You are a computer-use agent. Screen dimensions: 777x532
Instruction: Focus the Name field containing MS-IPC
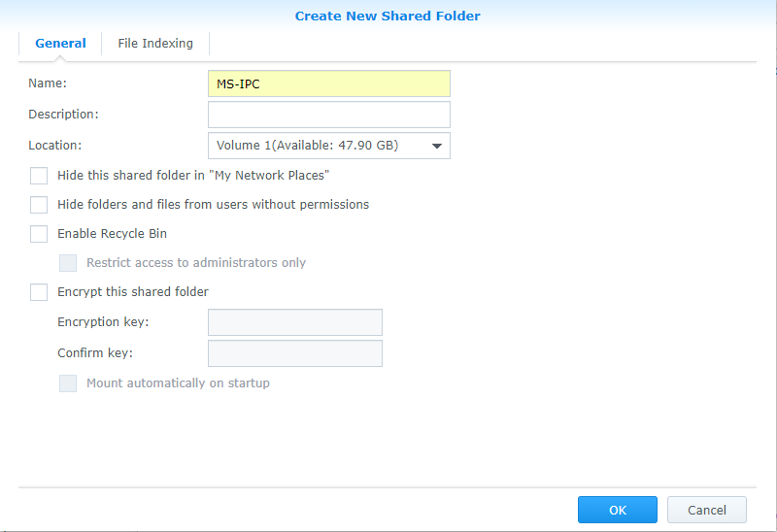(x=329, y=83)
